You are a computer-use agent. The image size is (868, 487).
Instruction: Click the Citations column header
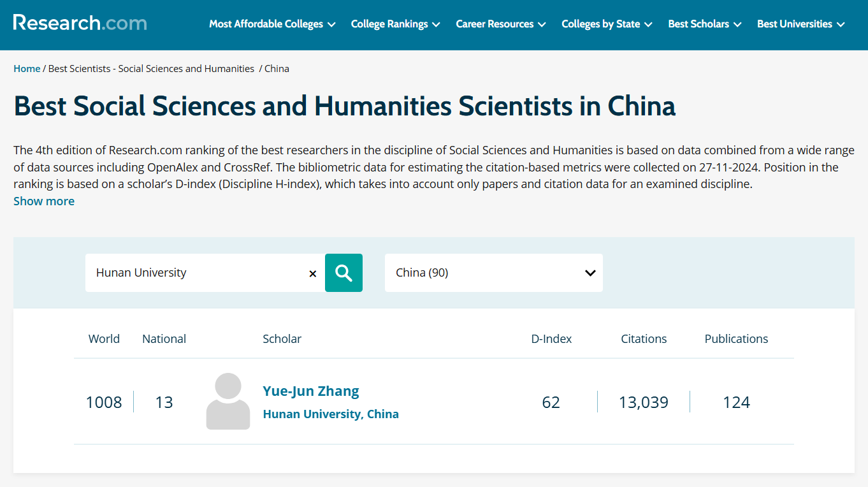pyautogui.click(x=644, y=339)
